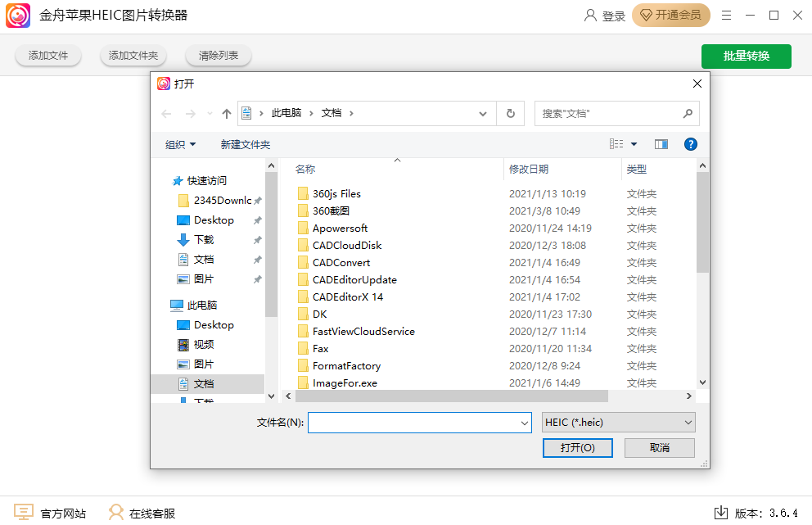Open the 开通会员 membership button
This screenshot has height=525, width=812.
pos(670,16)
